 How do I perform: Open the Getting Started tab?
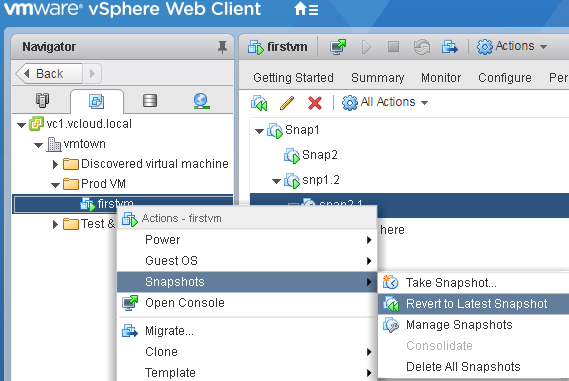tap(293, 78)
